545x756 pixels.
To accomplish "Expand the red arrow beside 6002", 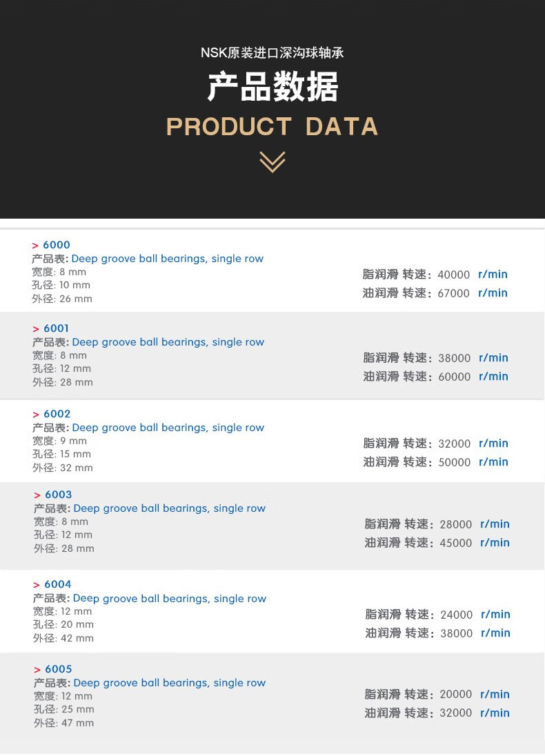I will [x=36, y=415].
